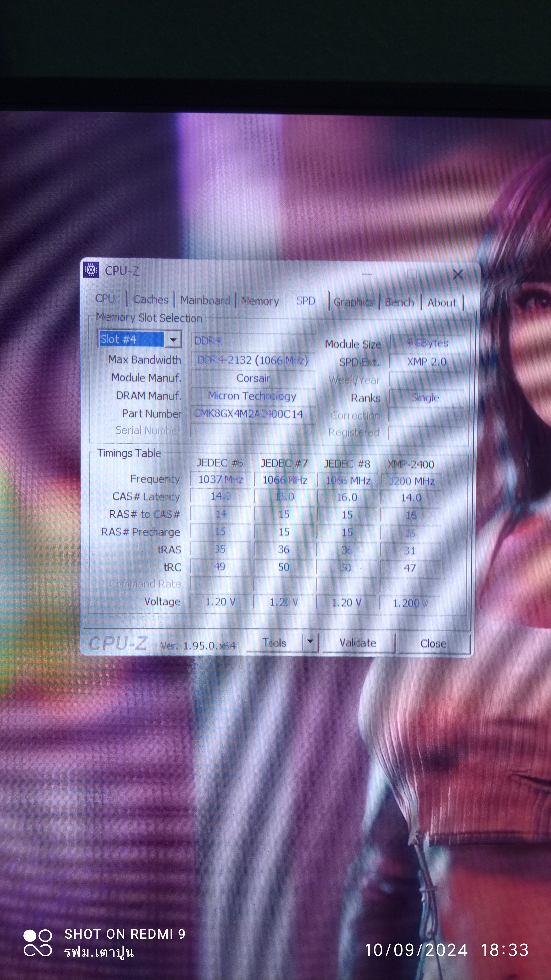
Task: Show the About tab
Action: [x=442, y=302]
